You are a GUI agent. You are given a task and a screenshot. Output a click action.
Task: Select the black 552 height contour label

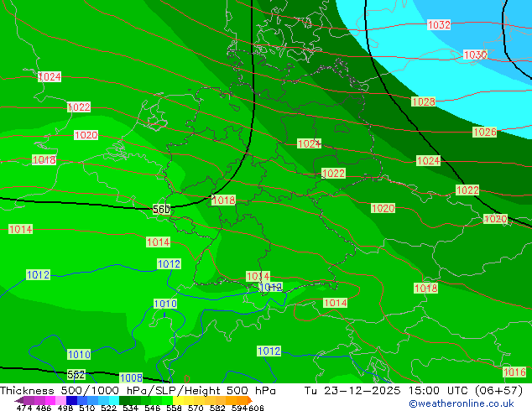point(76,374)
